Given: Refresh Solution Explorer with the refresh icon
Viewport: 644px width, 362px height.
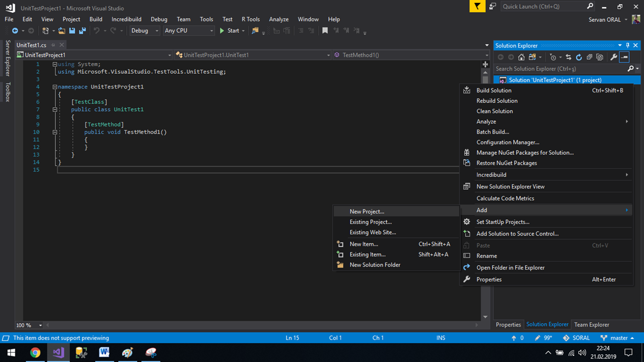Looking at the screenshot, I should click(579, 57).
